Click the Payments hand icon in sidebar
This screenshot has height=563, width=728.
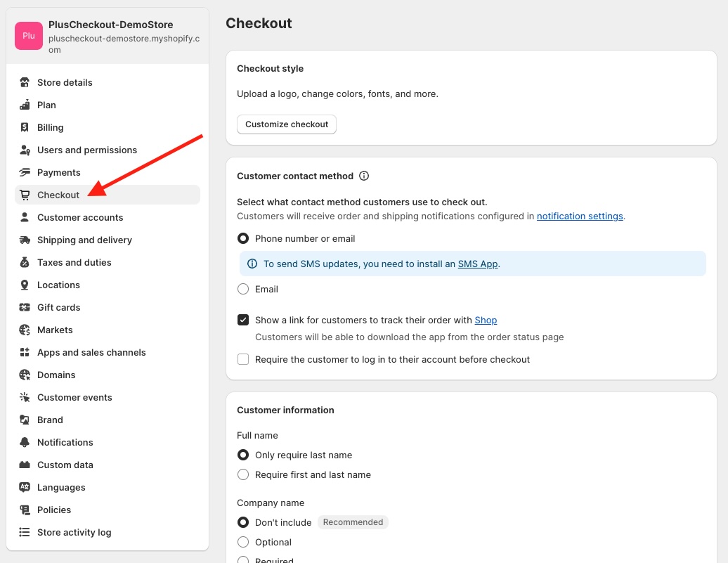point(25,172)
